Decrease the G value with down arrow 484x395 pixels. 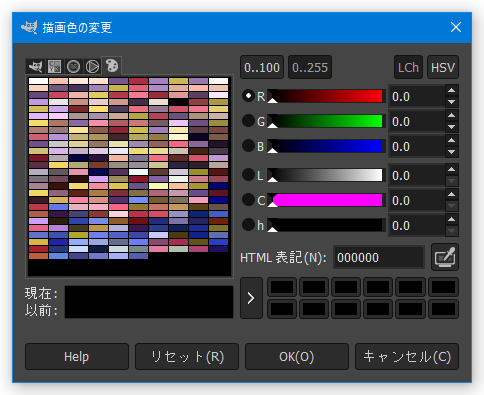click(452, 127)
